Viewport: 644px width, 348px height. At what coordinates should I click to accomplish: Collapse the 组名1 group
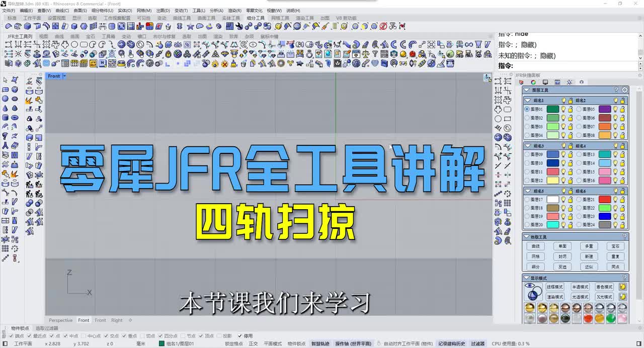(x=527, y=101)
